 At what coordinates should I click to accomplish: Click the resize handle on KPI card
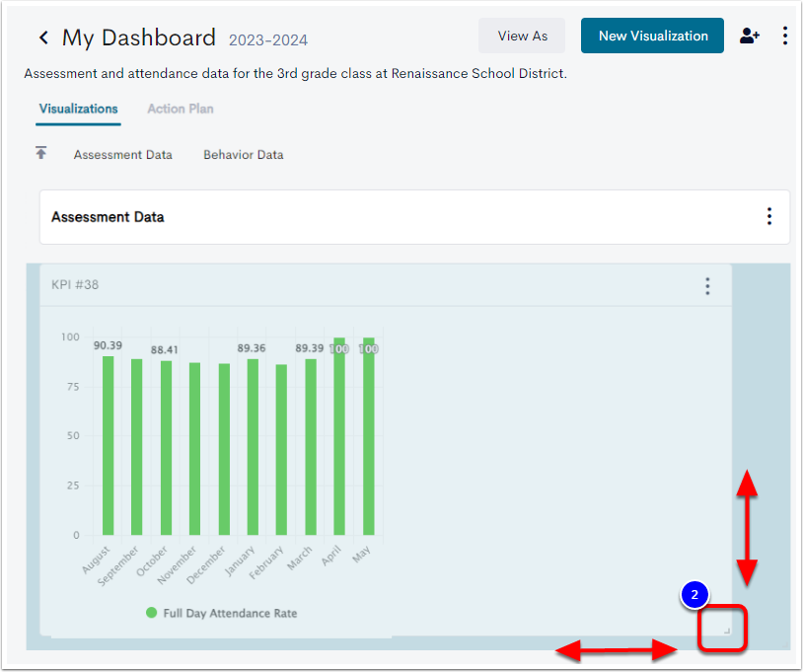726,631
